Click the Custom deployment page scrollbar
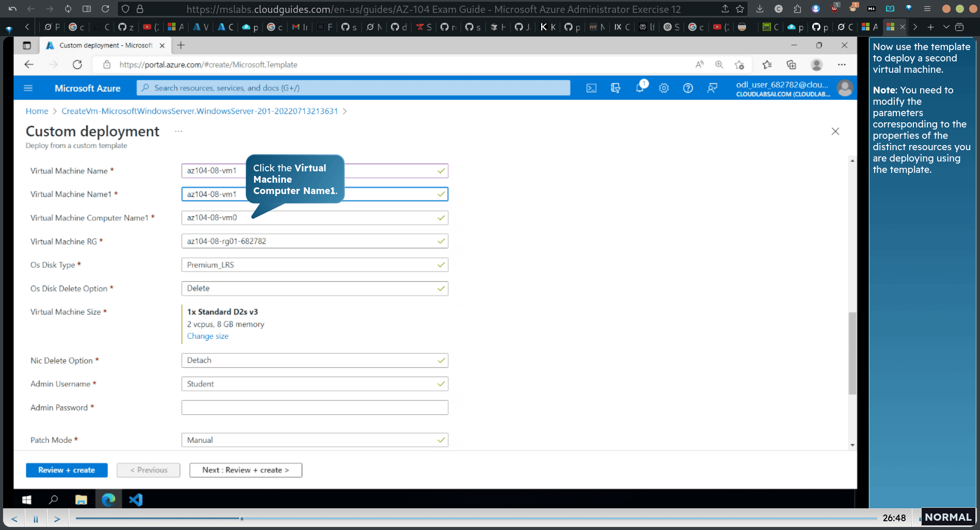The image size is (980, 530). [x=852, y=354]
